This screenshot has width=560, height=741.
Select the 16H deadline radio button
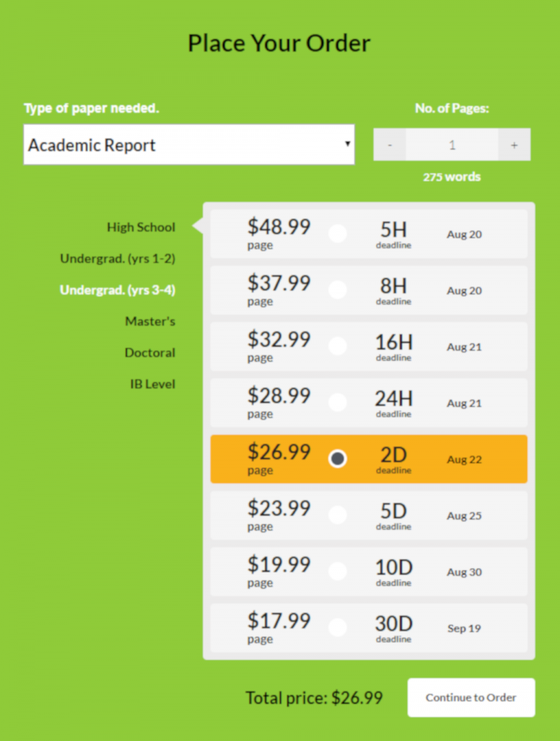click(338, 346)
